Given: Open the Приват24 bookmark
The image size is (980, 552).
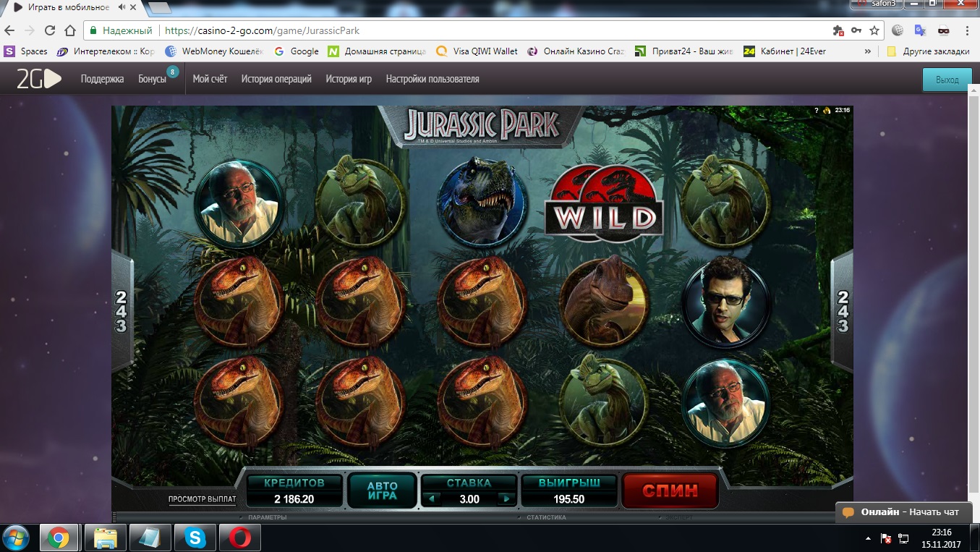Looking at the screenshot, I should coord(684,51).
